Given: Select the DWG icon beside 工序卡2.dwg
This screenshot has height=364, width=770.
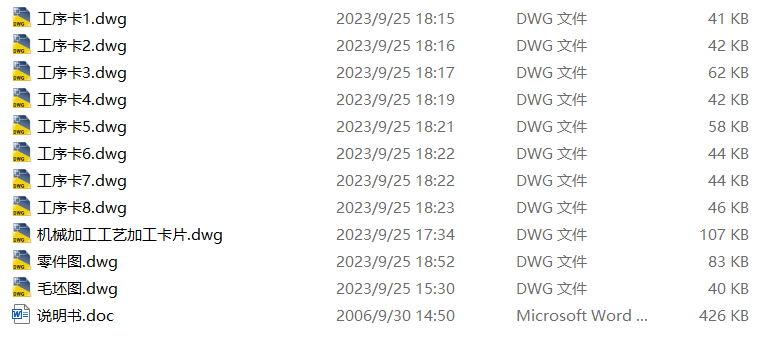Looking at the screenshot, I should tap(21, 46).
